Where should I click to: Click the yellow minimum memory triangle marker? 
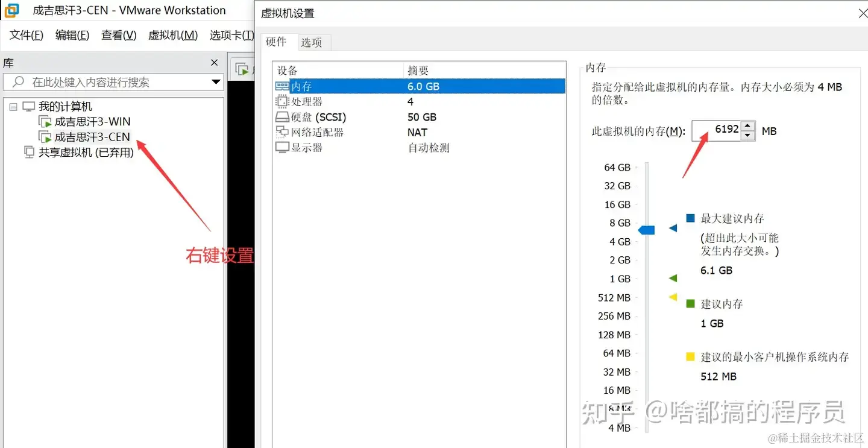pyautogui.click(x=673, y=297)
